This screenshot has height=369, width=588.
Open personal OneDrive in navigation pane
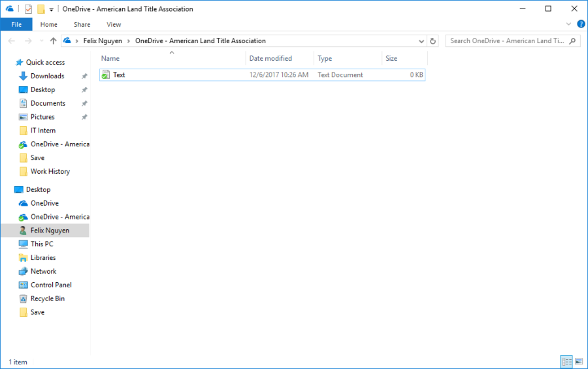pyautogui.click(x=44, y=203)
